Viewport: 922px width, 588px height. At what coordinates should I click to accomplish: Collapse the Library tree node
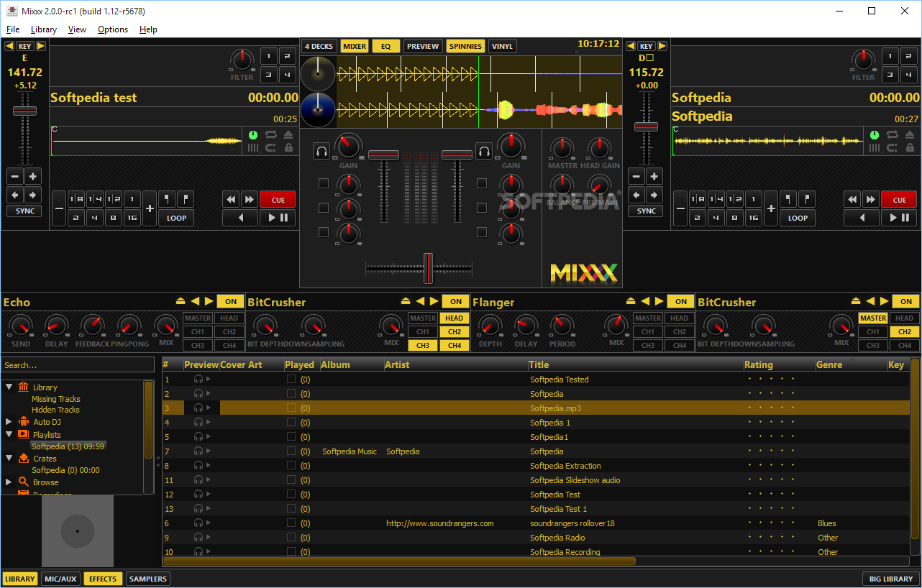(9, 387)
